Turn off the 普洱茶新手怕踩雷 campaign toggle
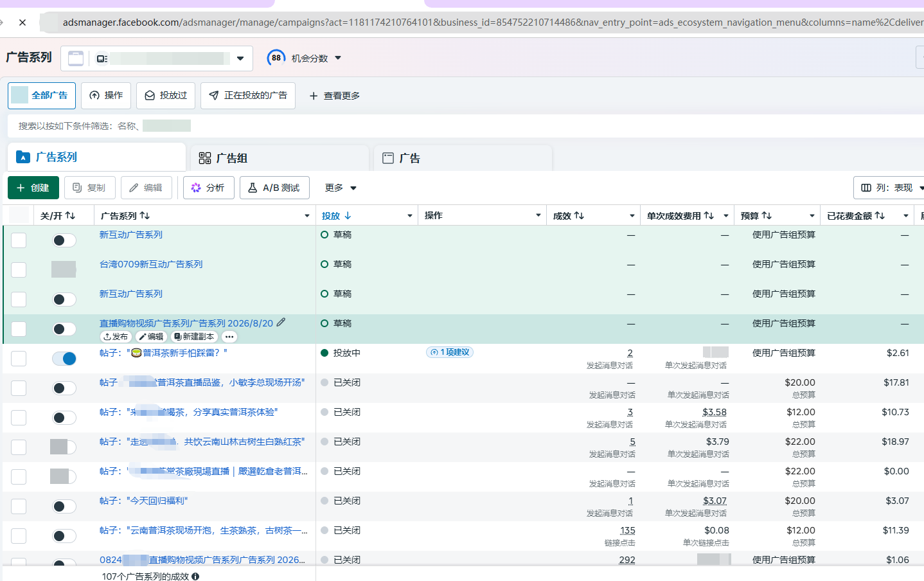This screenshot has height=581, width=924. click(x=64, y=358)
